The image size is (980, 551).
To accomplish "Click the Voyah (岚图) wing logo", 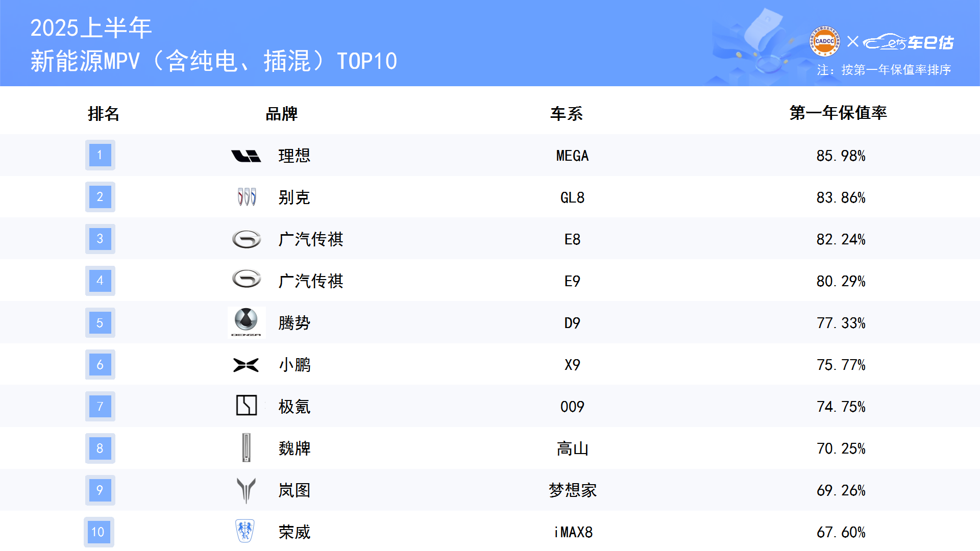I will tap(246, 490).
